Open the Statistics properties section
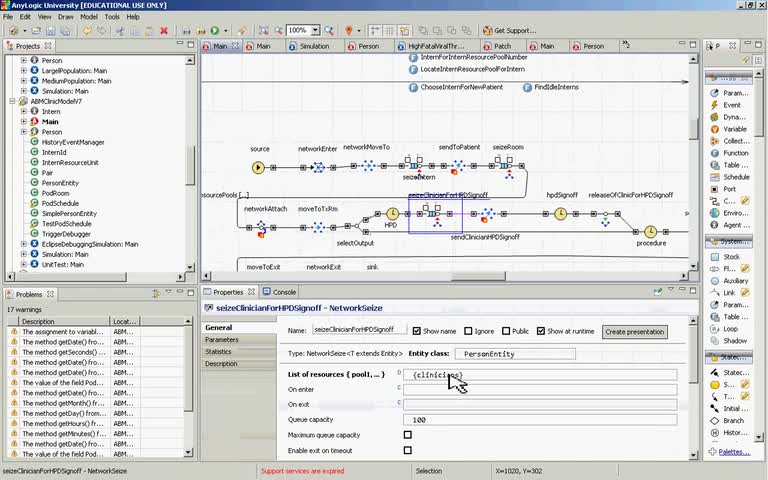Screen dimensions: 768x480 click(x=239, y=352)
